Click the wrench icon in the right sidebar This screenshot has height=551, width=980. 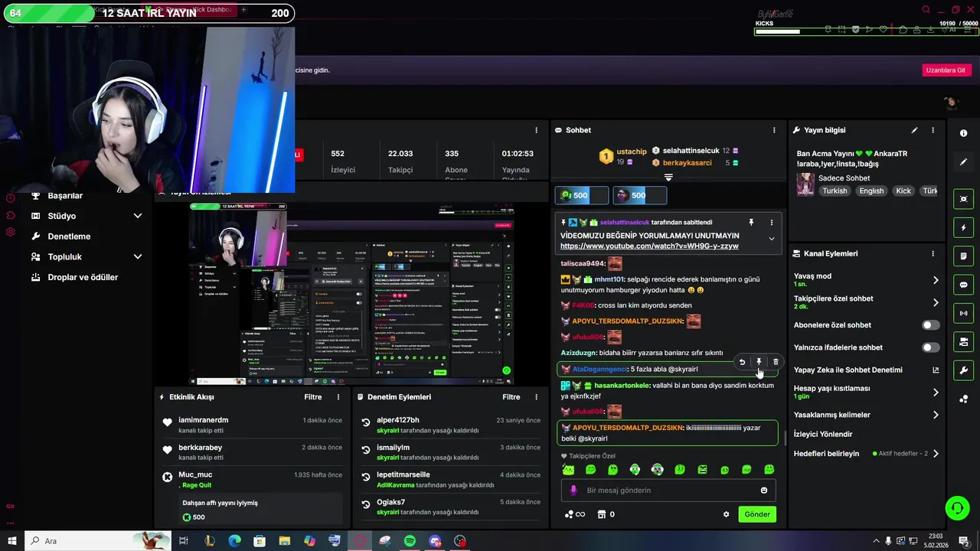click(964, 370)
